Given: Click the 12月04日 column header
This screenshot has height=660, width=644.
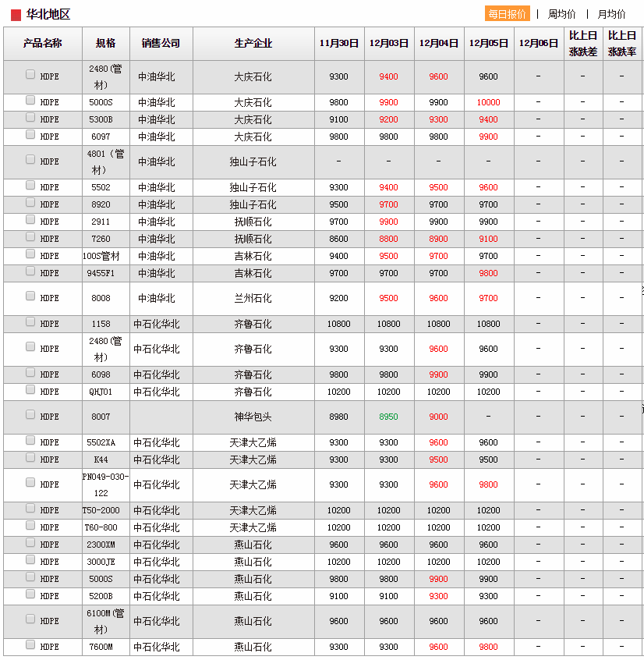Looking at the screenshot, I should [439, 44].
